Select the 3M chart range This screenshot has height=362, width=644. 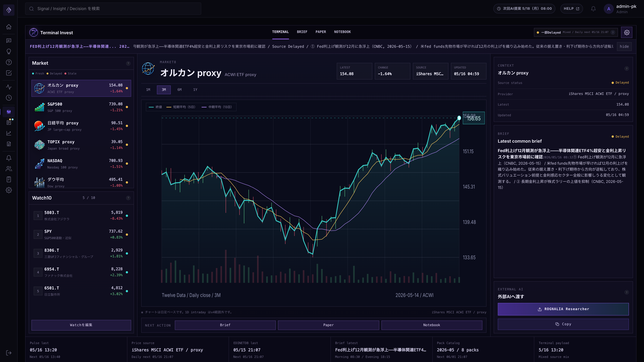(164, 90)
